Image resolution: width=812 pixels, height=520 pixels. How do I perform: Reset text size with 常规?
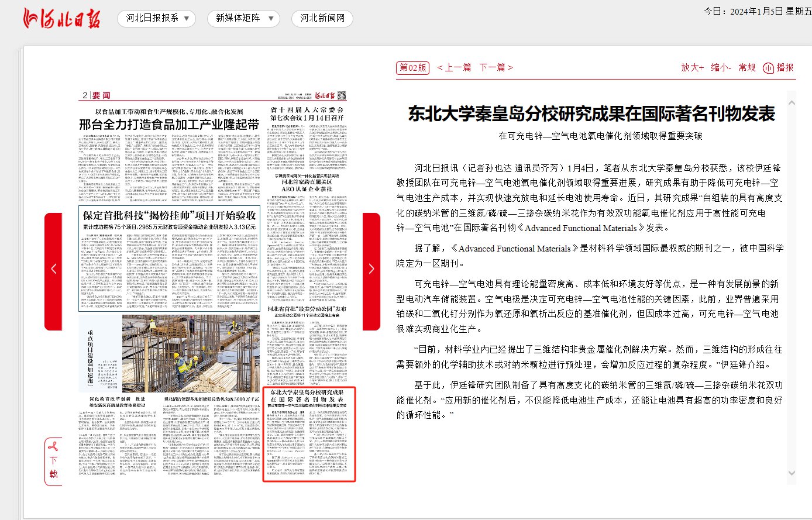[747, 68]
